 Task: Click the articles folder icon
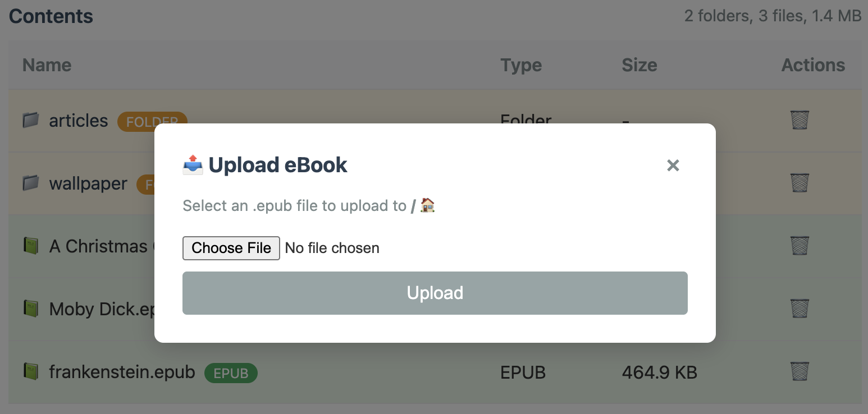pyautogui.click(x=31, y=120)
